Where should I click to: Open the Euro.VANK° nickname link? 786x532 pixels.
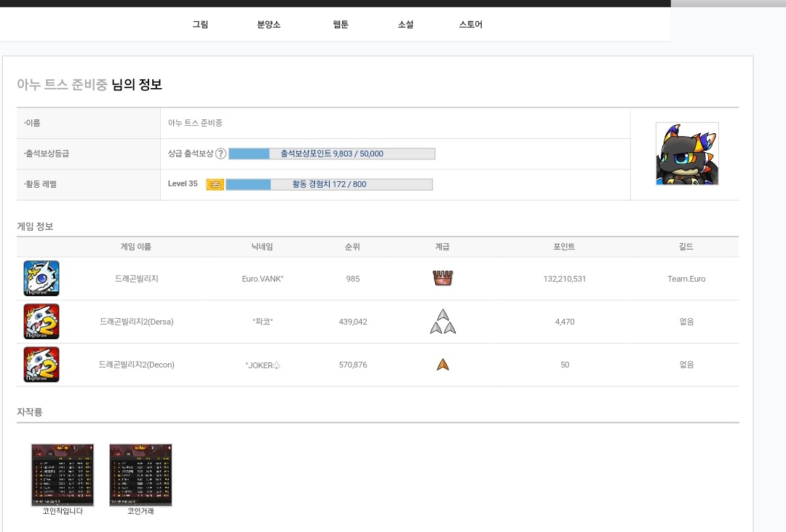[263, 279]
